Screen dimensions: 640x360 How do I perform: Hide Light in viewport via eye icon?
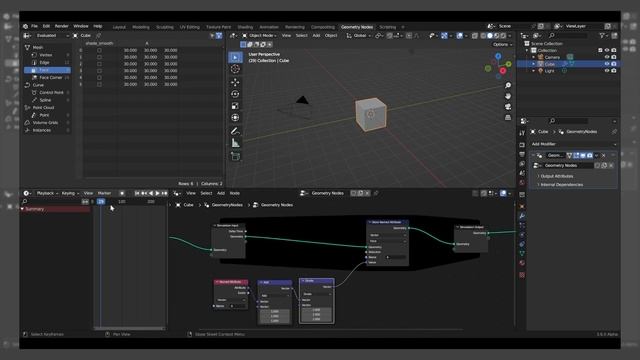pos(607,71)
